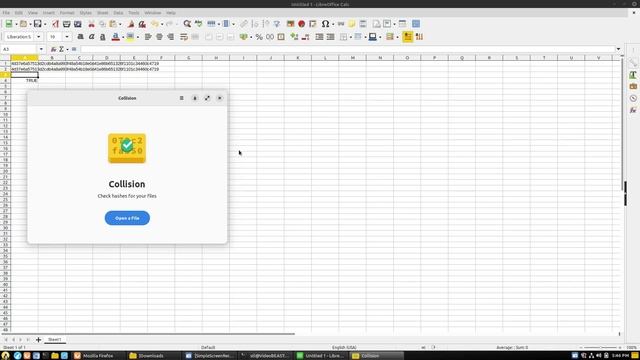Click the Open a File button in Collision
This screenshot has width=640, height=360.
tap(127, 218)
